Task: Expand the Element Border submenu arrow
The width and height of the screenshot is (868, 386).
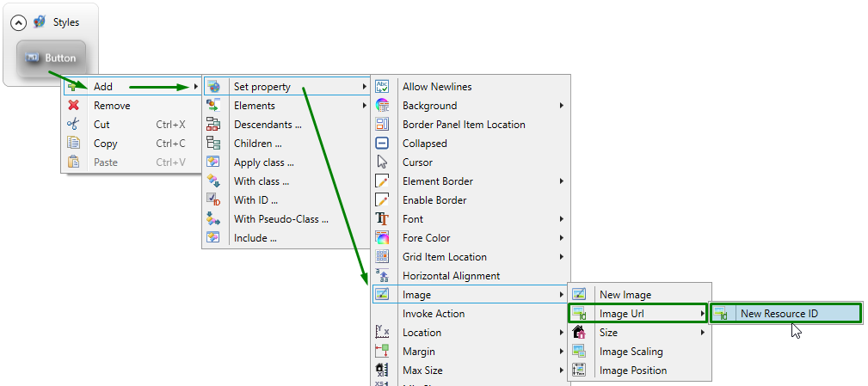Action: point(562,181)
